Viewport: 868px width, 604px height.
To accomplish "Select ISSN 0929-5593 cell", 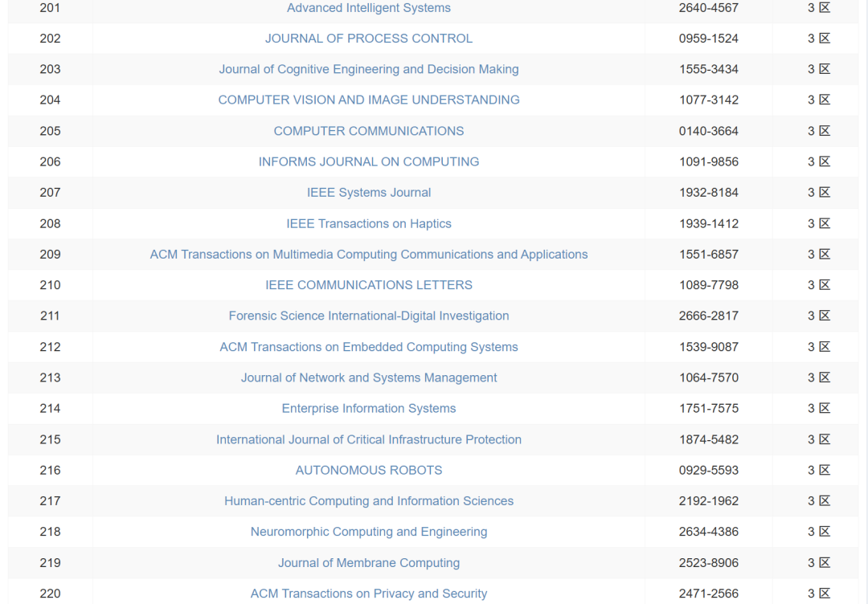I will (x=709, y=470).
